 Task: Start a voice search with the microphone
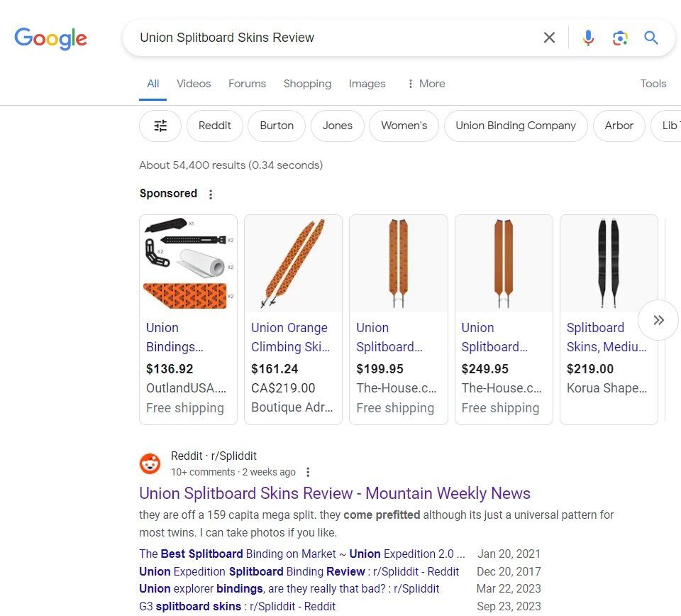click(x=588, y=38)
